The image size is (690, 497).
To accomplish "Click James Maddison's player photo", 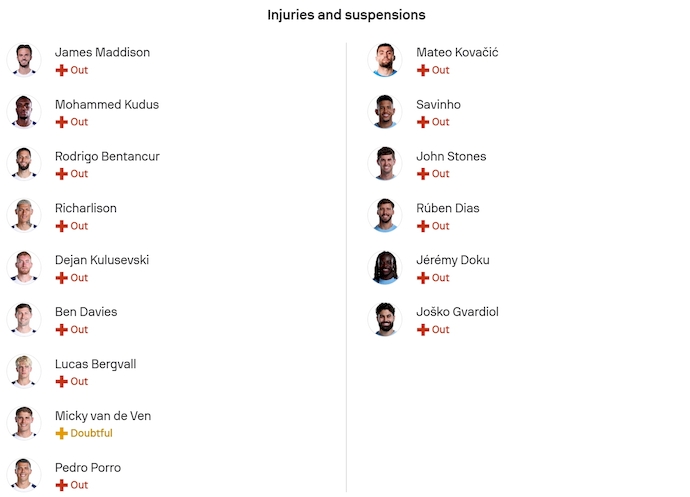I will tap(24, 60).
